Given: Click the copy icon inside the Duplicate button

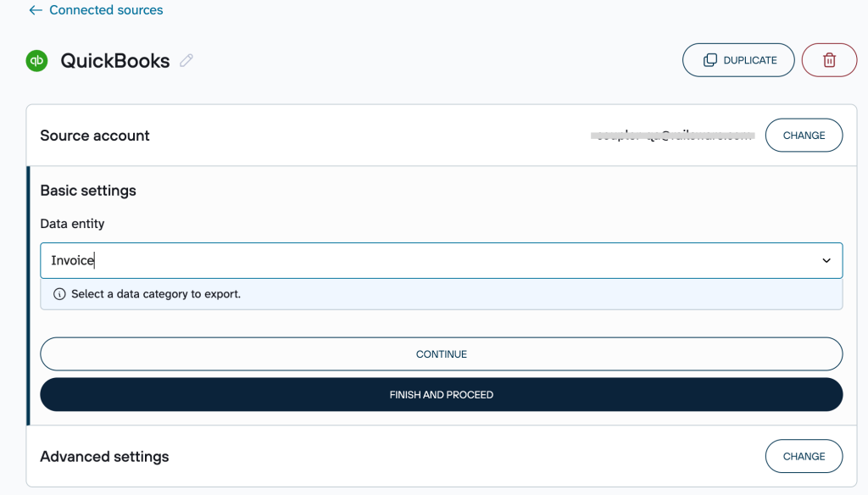Looking at the screenshot, I should click(x=710, y=60).
